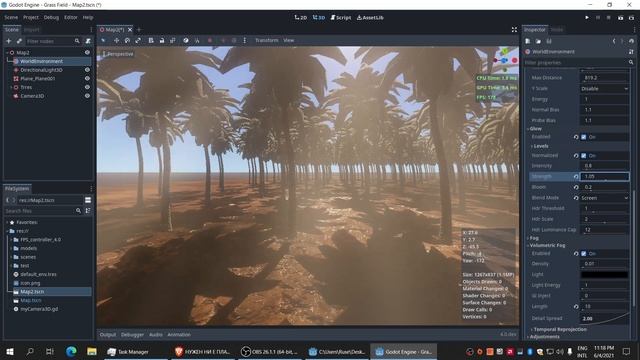Hide the Trees node
Image resolution: width=640 pixels, height=360 pixels.
tap(87, 87)
